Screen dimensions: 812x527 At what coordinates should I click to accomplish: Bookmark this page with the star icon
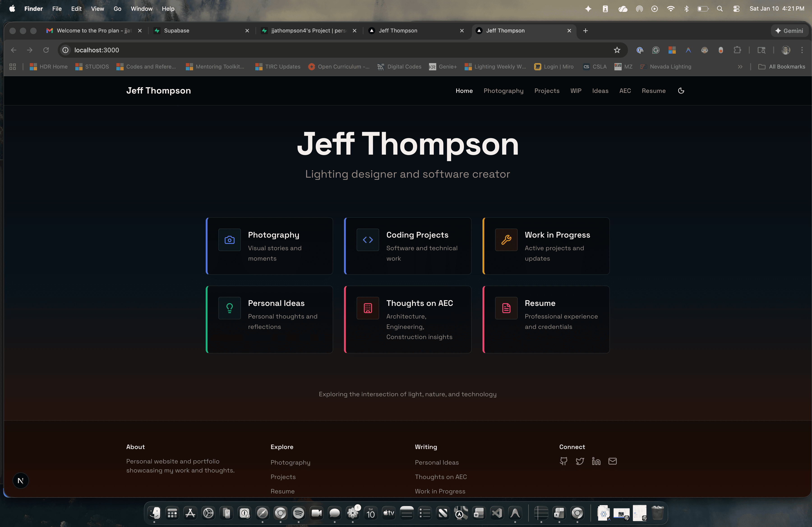pos(617,50)
